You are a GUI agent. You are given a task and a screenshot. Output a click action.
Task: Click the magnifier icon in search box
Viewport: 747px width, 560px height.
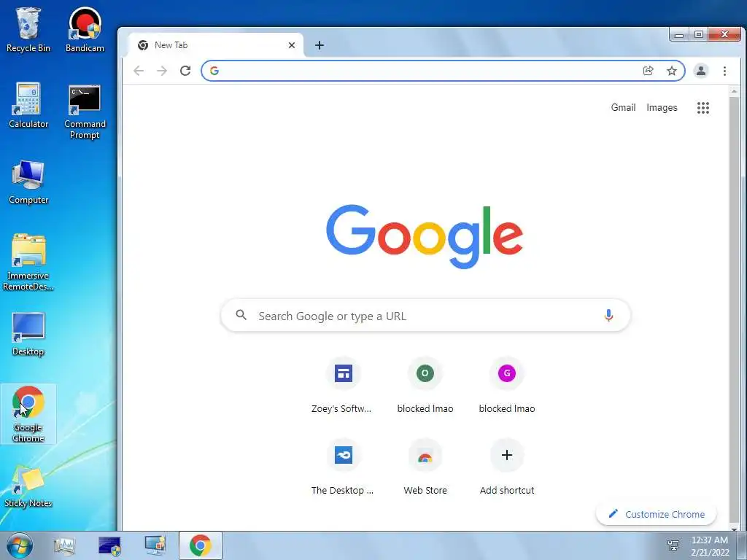tap(241, 315)
